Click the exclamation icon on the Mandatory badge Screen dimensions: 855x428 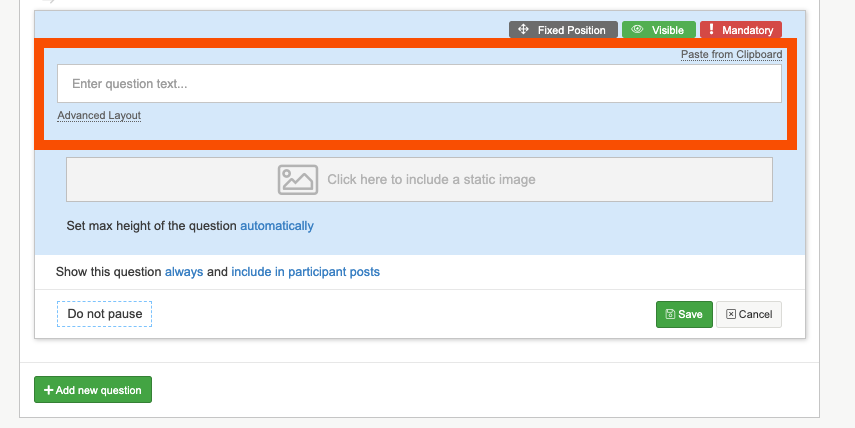pyautogui.click(x=711, y=30)
